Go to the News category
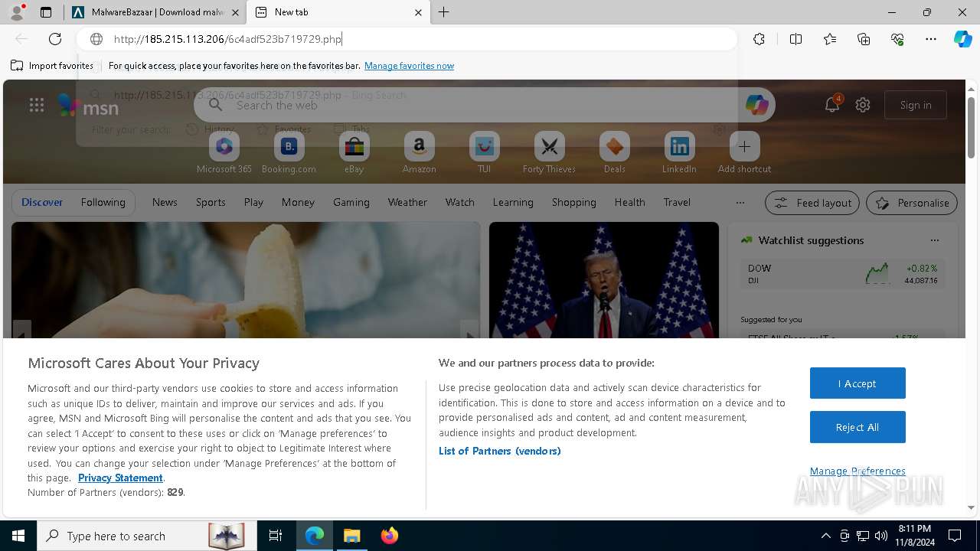 coord(165,202)
